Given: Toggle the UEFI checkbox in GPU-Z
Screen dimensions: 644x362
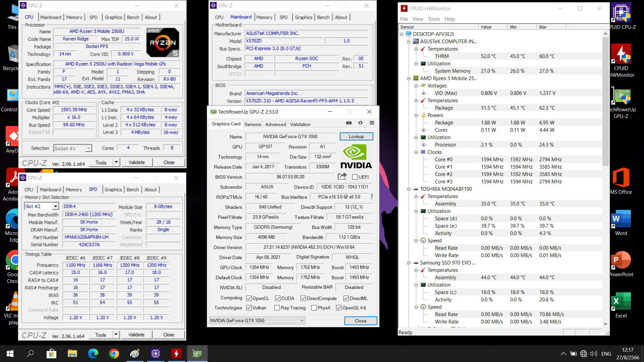Looking at the screenshot, I should coord(355,177).
